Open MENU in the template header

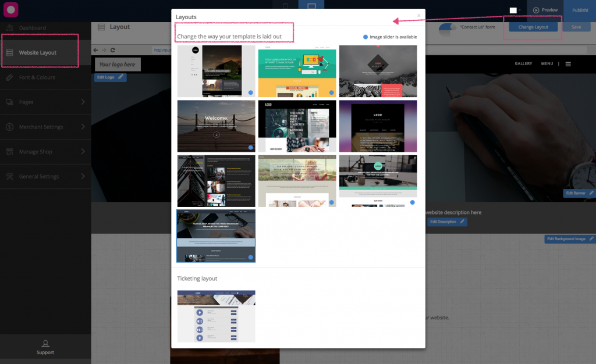[x=547, y=63]
